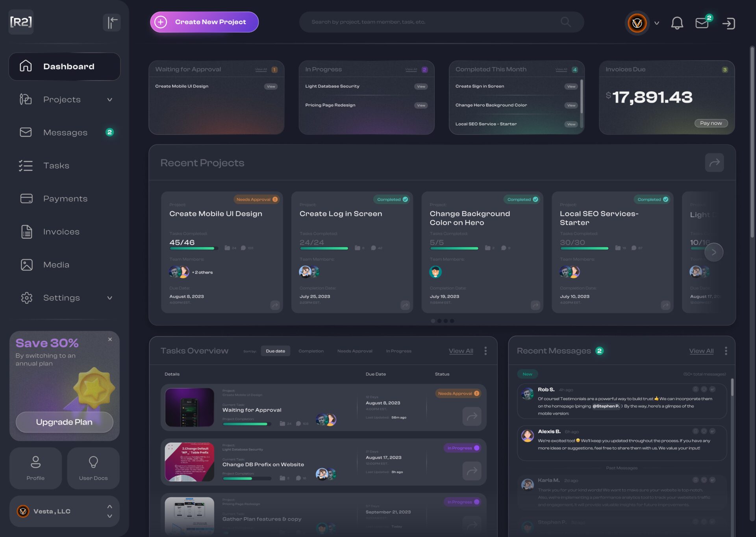
Task: Sort tasks by Due date
Action: pyautogui.click(x=275, y=351)
